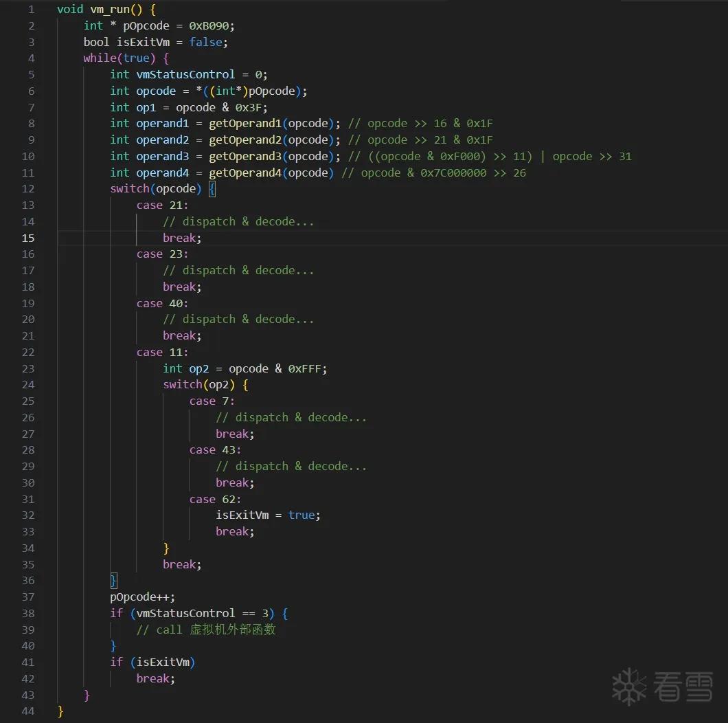The width and height of the screenshot is (728, 723).
Task: Click the break statement on line 15
Action: 182,238
